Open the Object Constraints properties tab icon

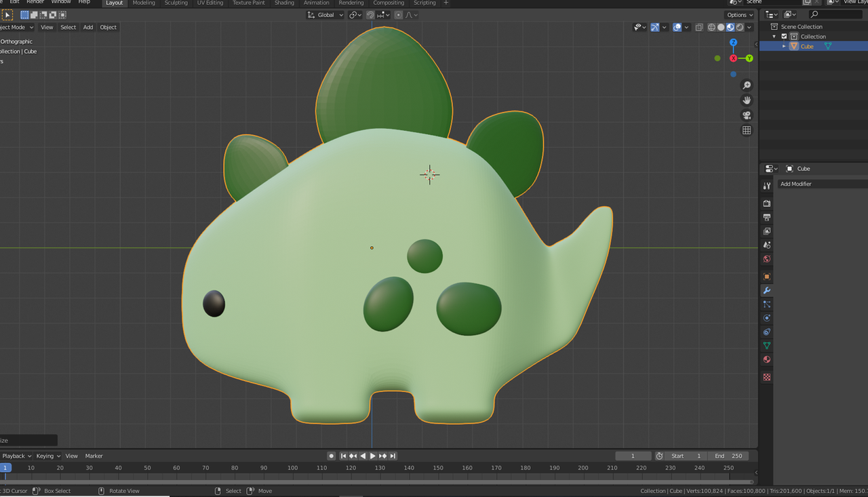[767, 332]
